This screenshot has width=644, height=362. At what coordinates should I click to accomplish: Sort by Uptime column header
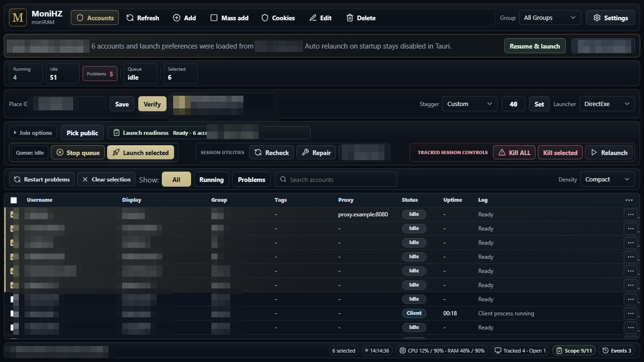point(452,200)
